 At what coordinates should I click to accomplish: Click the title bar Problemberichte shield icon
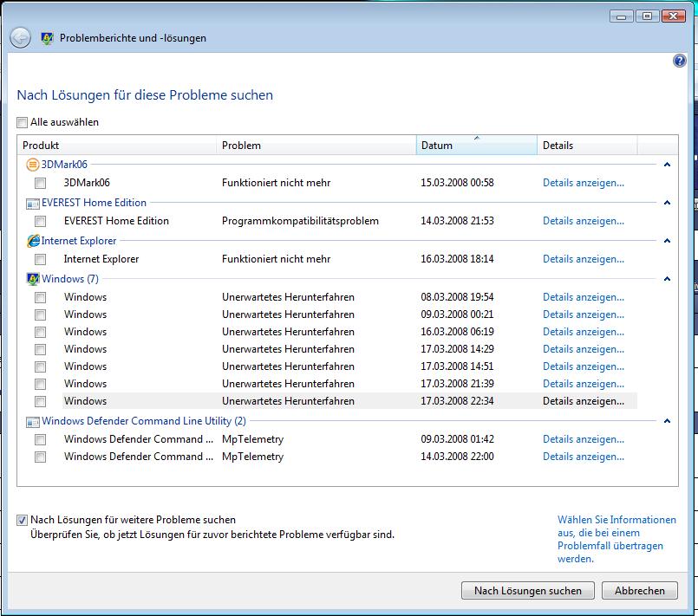[48, 38]
